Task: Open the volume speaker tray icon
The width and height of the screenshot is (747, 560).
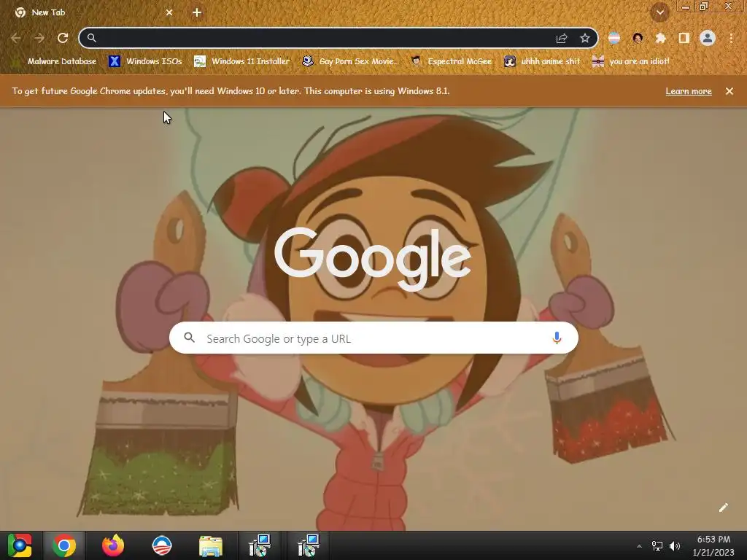Action: 675,546
